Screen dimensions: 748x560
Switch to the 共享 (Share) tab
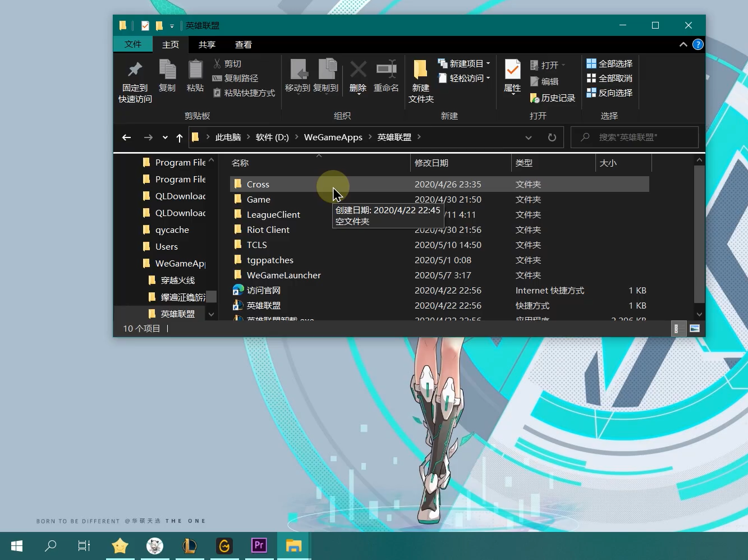coord(207,45)
